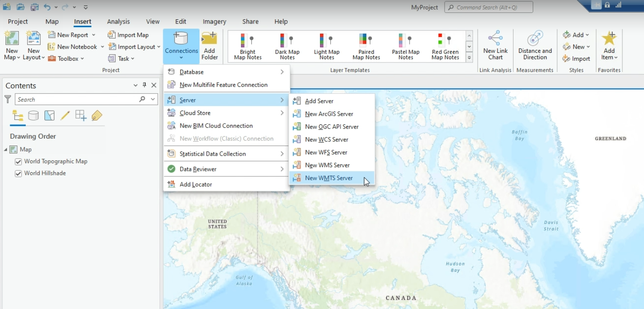Expand the Database submenu

point(227,72)
